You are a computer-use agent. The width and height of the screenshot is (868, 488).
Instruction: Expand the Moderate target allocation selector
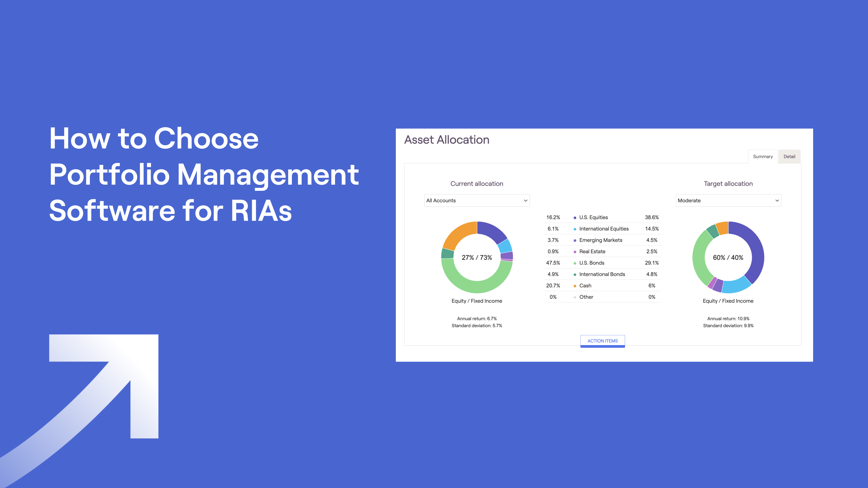(728, 200)
